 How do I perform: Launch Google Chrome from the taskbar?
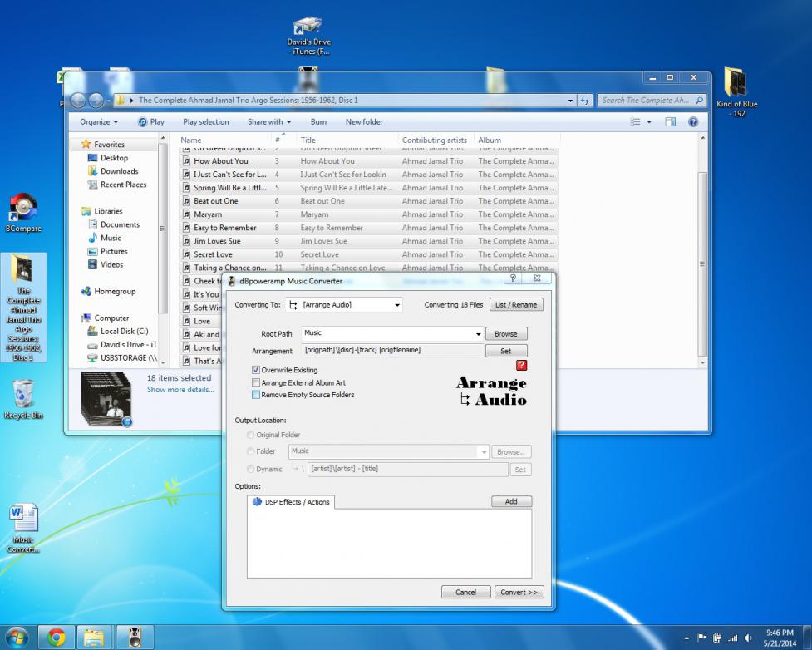(57, 637)
